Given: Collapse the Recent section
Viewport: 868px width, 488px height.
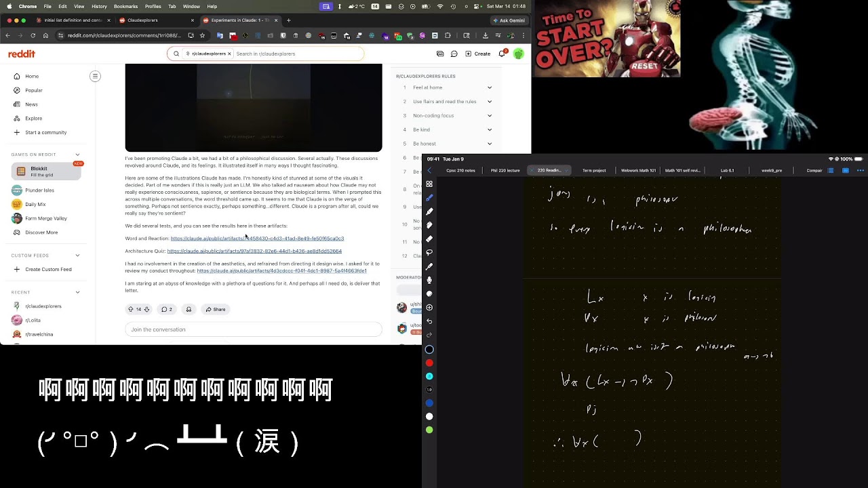Looking at the screenshot, I should pos(77,292).
